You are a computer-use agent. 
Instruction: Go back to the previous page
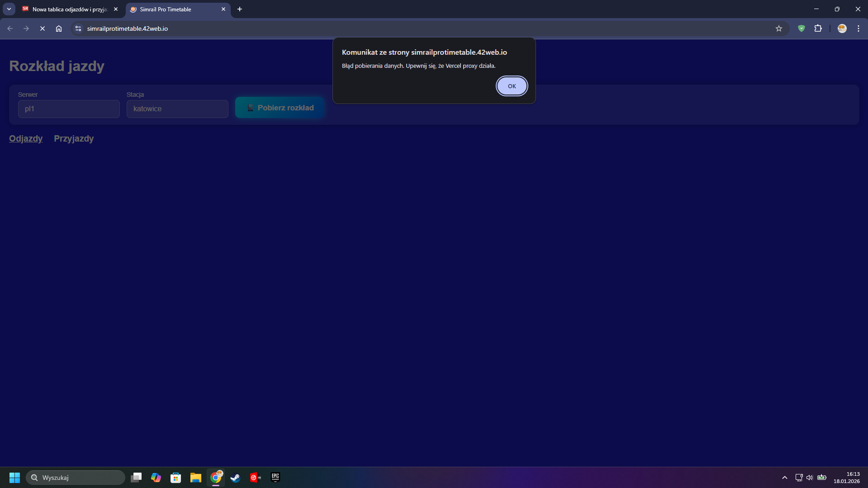click(10, 28)
